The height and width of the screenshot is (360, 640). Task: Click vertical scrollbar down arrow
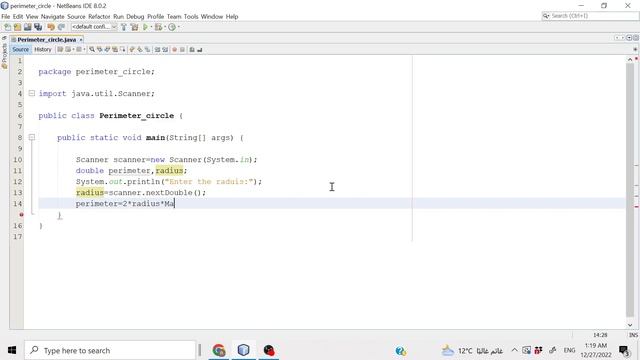click(x=630, y=325)
